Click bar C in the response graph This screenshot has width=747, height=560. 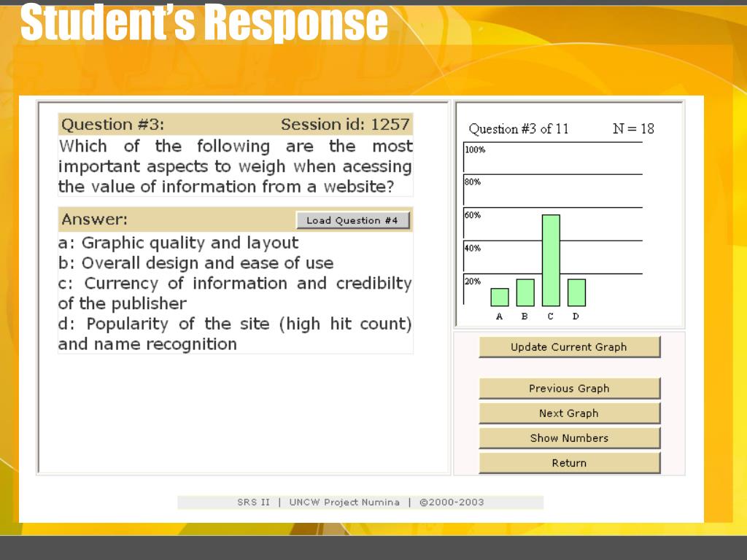[551, 260]
